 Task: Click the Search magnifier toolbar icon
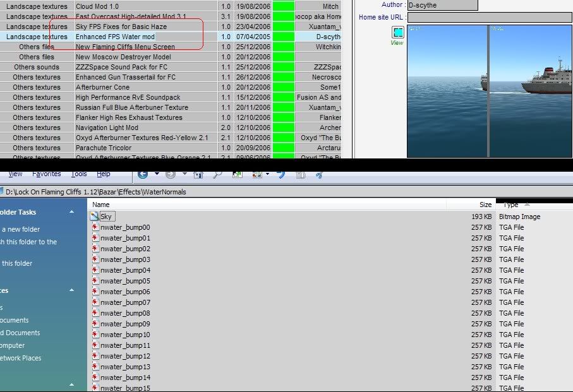pos(217,174)
